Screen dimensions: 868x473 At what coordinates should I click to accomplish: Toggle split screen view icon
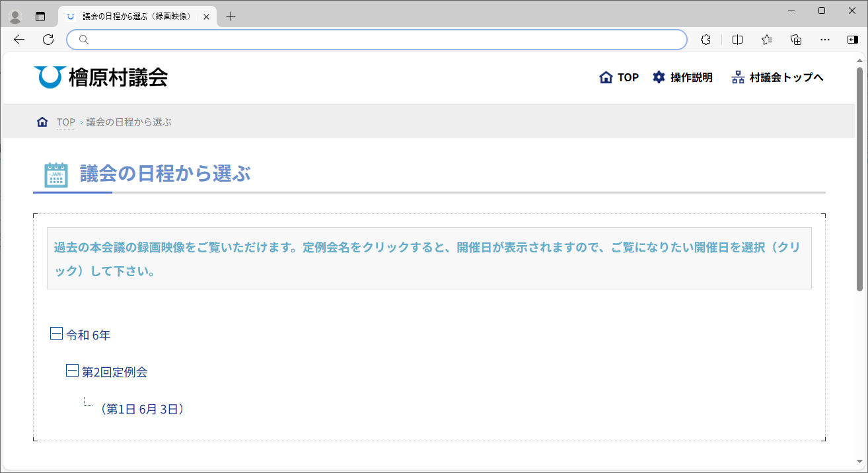(x=738, y=40)
